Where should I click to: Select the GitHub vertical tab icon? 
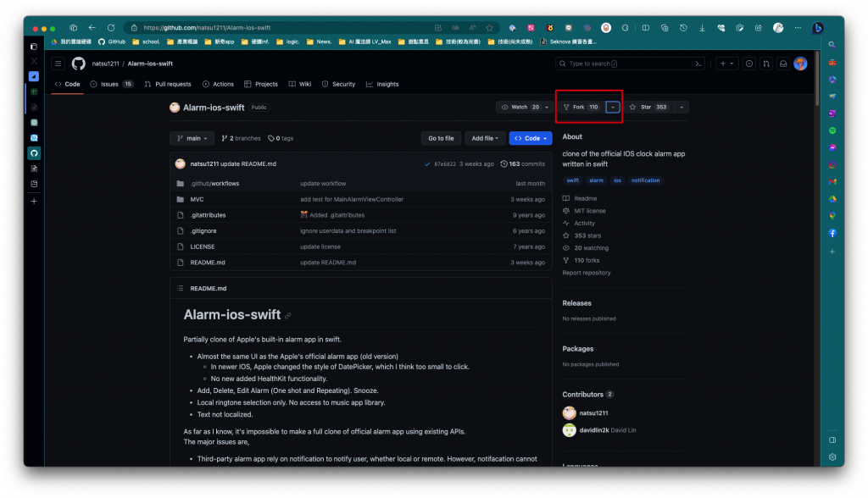click(x=34, y=153)
